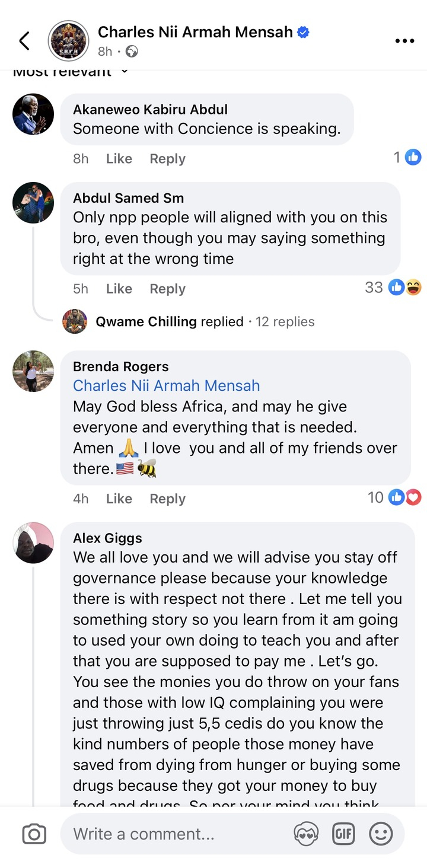
Task: Like Abdul Samed Sm's comment
Action: (x=119, y=289)
